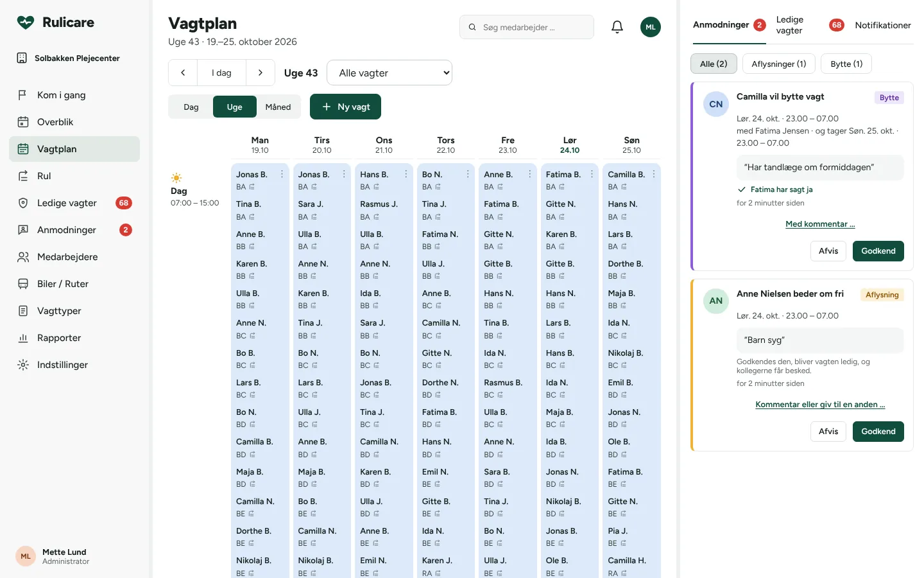This screenshot has width=924, height=578.
Task: Open options menu for Tirs 20.10 column
Action: [344, 174]
